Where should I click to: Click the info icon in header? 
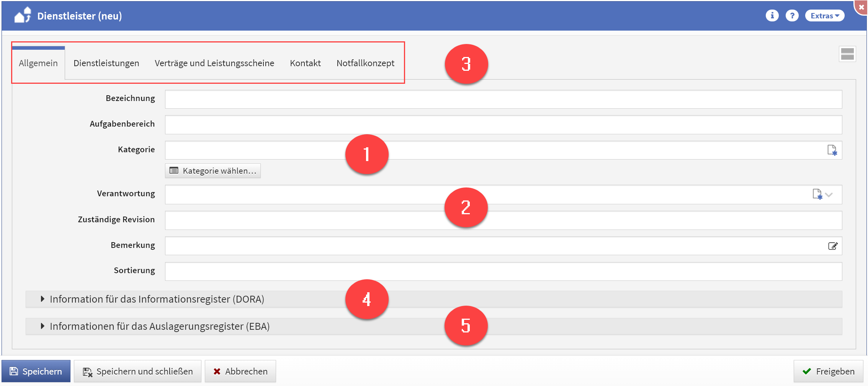point(772,16)
